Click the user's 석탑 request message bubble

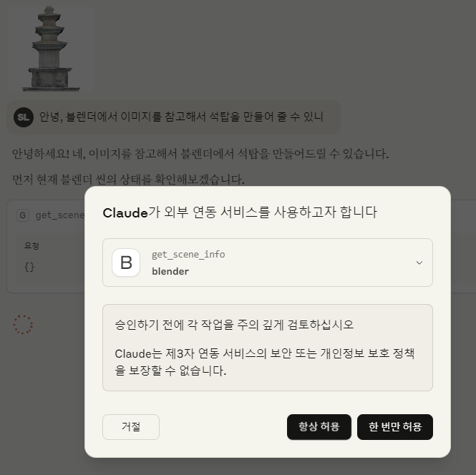coord(174,117)
